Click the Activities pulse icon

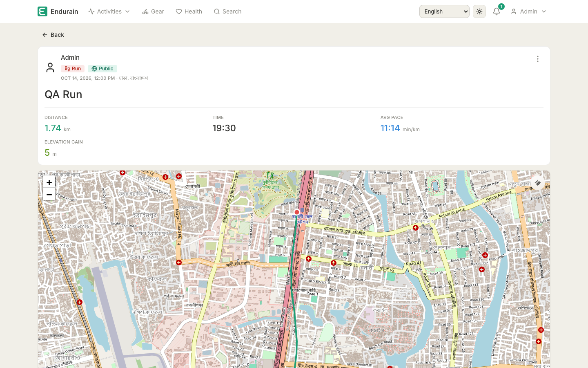click(91, 11)
